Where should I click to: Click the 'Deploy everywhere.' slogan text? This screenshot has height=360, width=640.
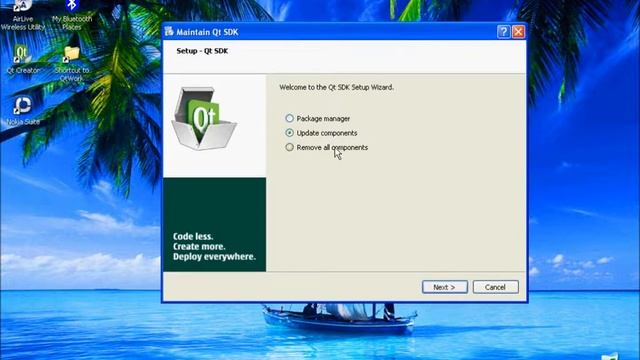(214, 257)
